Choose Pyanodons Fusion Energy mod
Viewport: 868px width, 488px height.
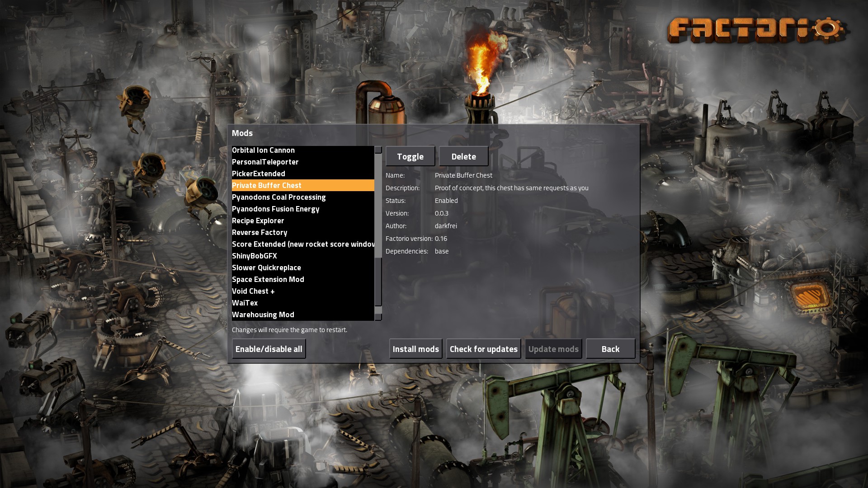click(303, 209)
